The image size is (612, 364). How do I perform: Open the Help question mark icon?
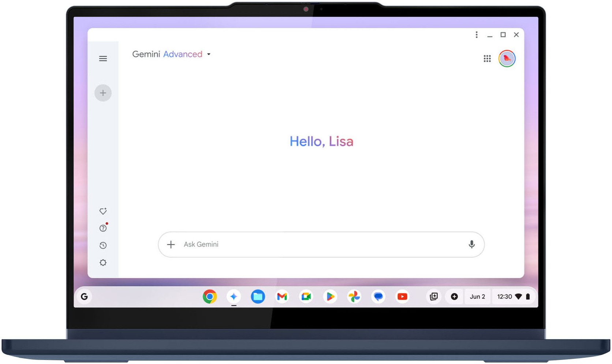point(103,228)
